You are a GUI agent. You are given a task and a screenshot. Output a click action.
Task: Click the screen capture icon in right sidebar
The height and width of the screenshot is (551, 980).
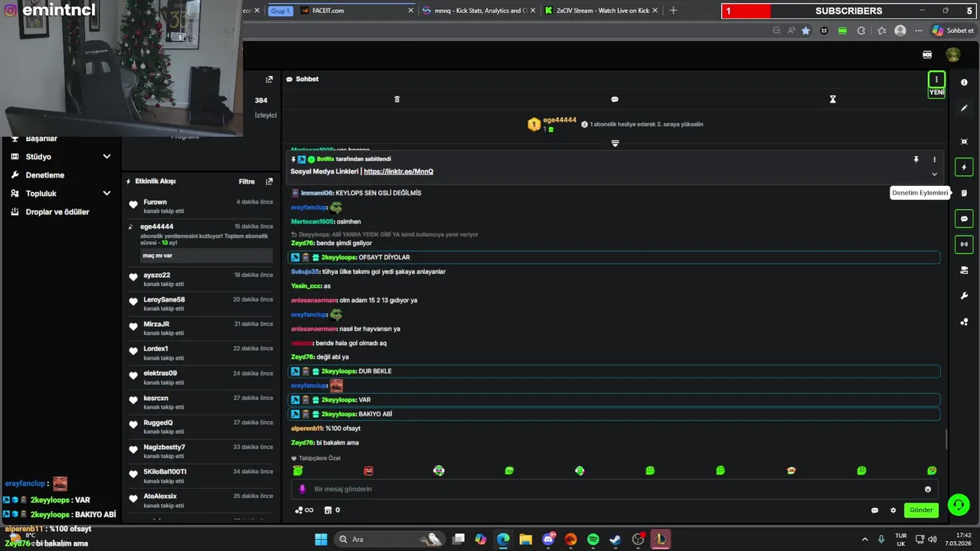click(x=964, y=142)
